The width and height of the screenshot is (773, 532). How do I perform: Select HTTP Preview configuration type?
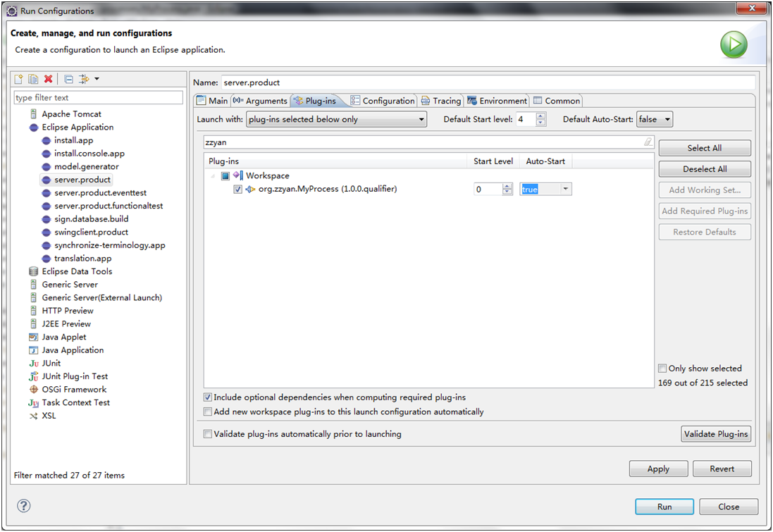(68, 311)
